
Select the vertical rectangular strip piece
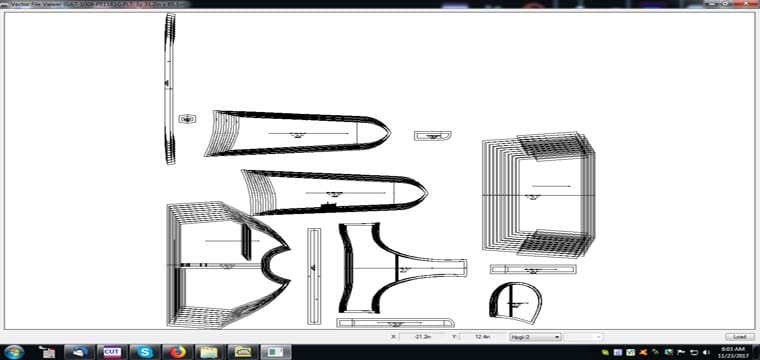click(x=314, y=276)
